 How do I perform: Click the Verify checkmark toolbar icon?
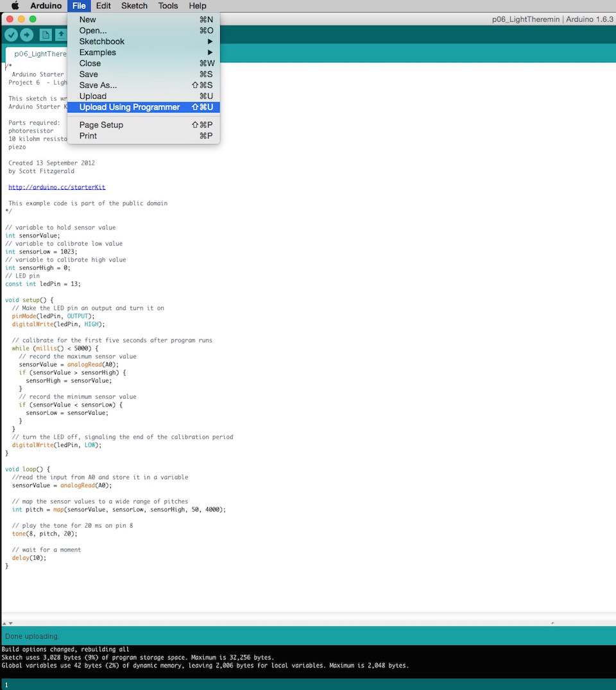(11, 35)
